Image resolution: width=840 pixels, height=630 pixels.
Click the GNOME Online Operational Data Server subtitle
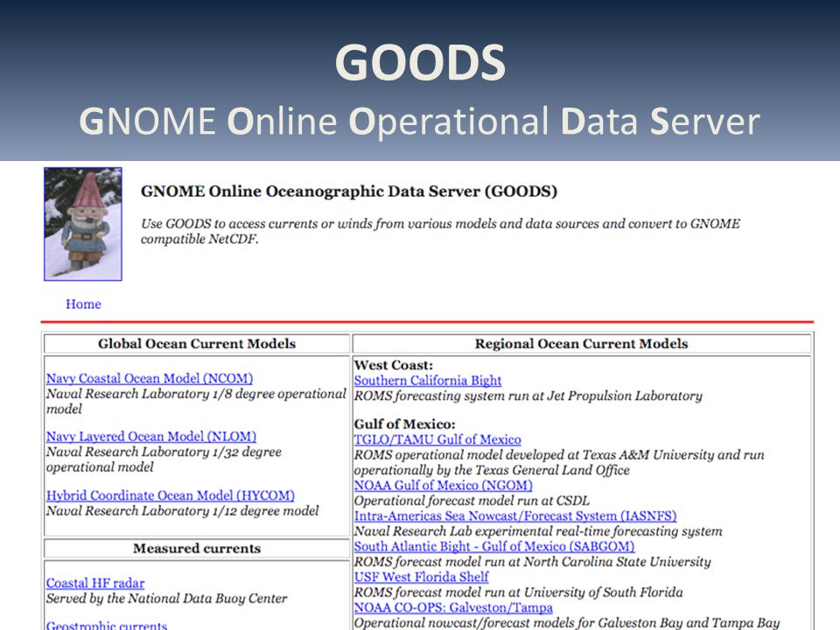[419, 122]
